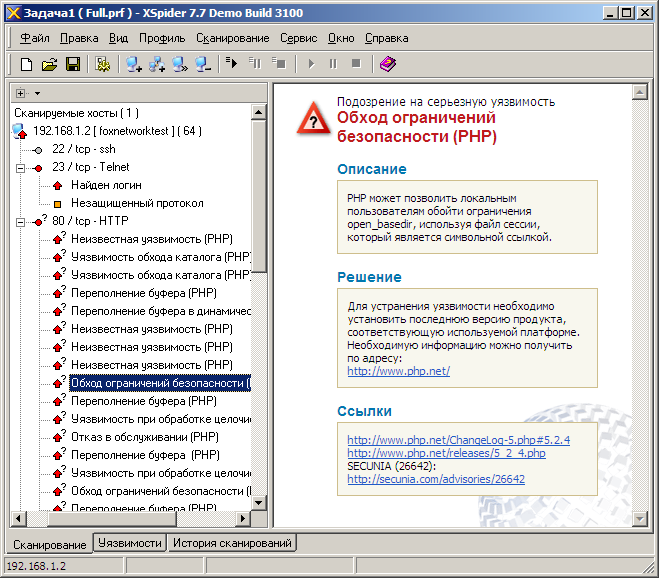Click the 'SECUNIA (26642):' text

(392, 466)
